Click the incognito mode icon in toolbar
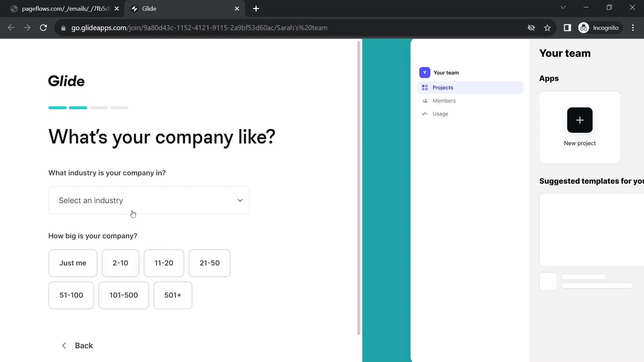Viewport: 644px width, 362px height. point(585,28)
